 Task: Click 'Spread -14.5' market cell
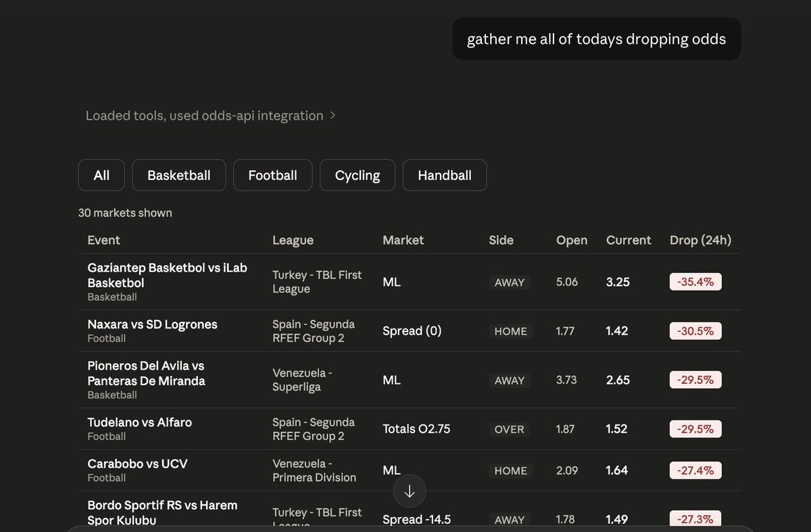tap(416, 519)
